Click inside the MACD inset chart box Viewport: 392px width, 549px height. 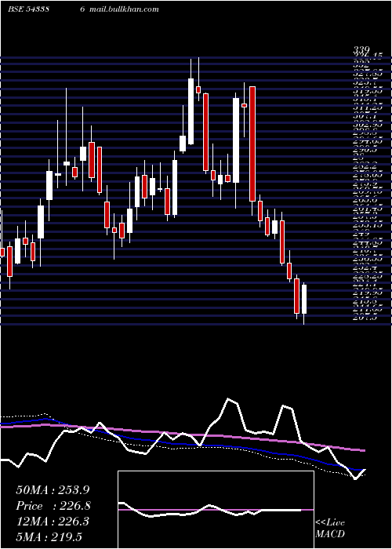coord(216,510)
